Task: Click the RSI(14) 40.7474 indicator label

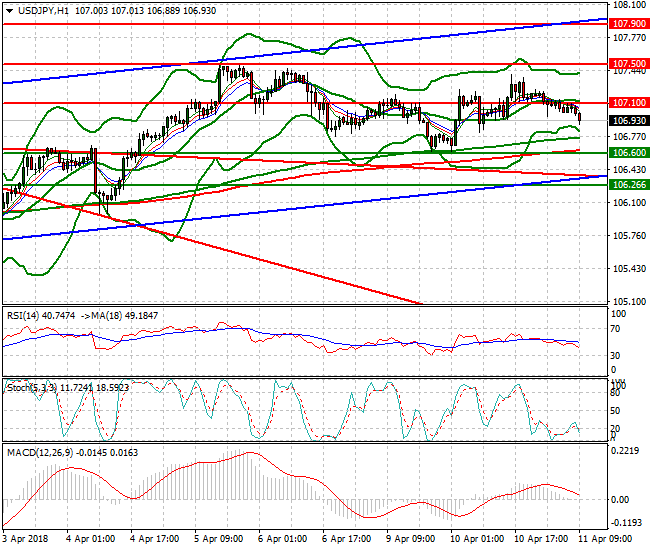Action: tap(41, 316)
